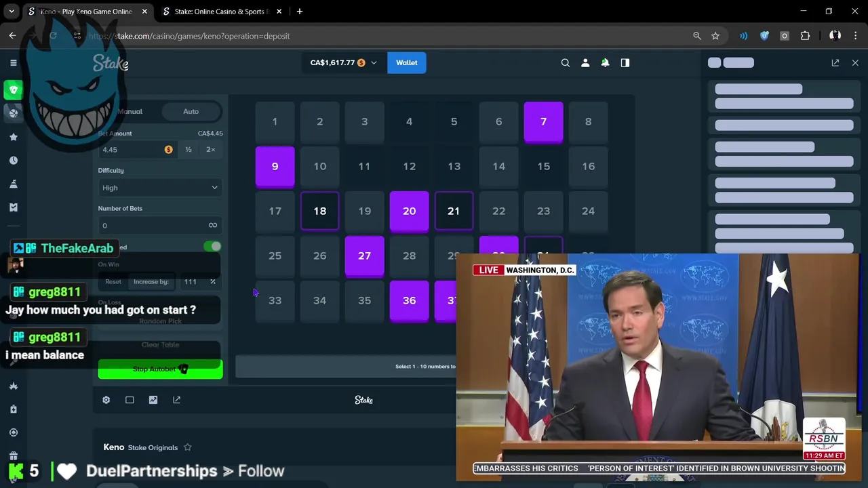Select Keno tile number 16
This screenshot has height=488, width=868.
[588, 167]
